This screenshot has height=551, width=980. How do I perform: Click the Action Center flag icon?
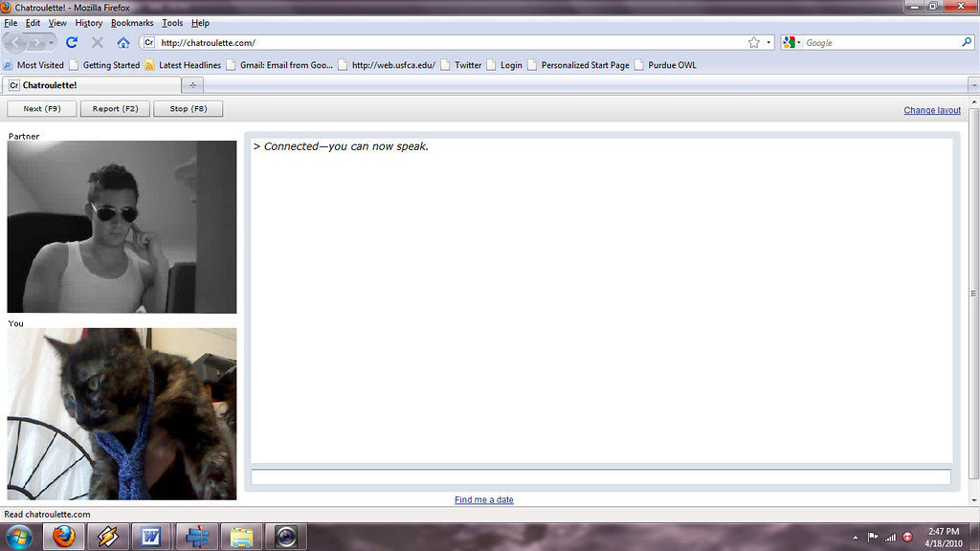point(873,537)
